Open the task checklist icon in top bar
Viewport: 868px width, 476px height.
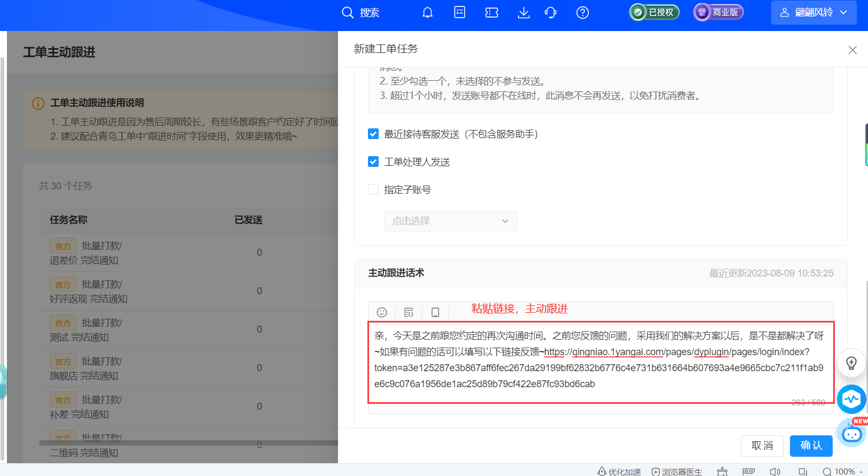click(459, 12)
